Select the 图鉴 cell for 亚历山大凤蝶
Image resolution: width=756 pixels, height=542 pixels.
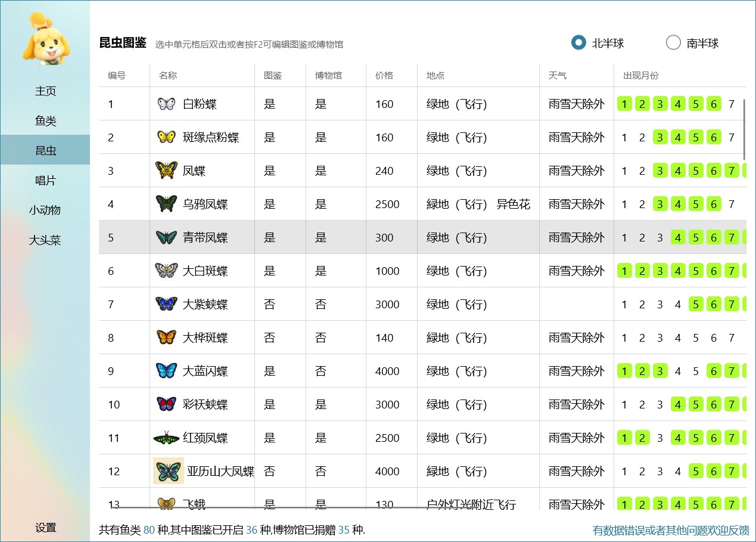(280, 471)
